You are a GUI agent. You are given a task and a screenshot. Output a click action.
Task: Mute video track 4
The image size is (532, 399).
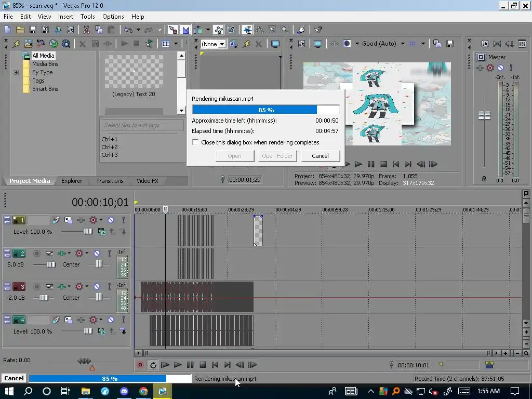tap(111, 320)
